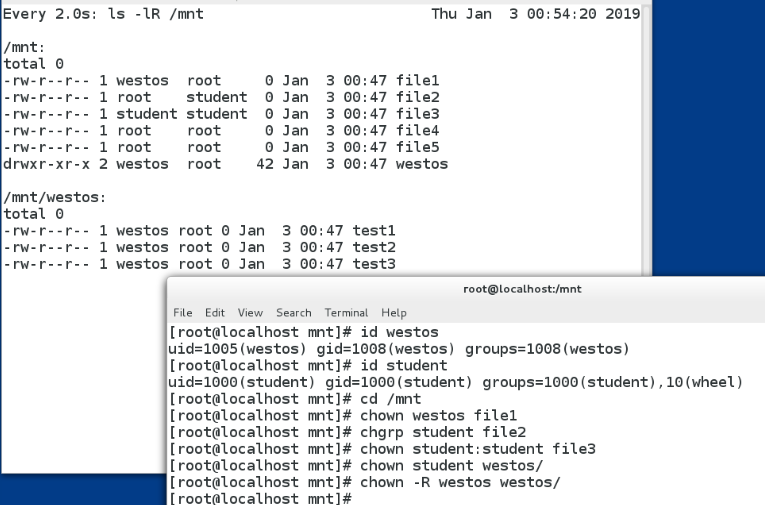Click the 'student' group of file2
Image resolution: width=765 pixels, height=505 pixels.
tap(217, 97)
